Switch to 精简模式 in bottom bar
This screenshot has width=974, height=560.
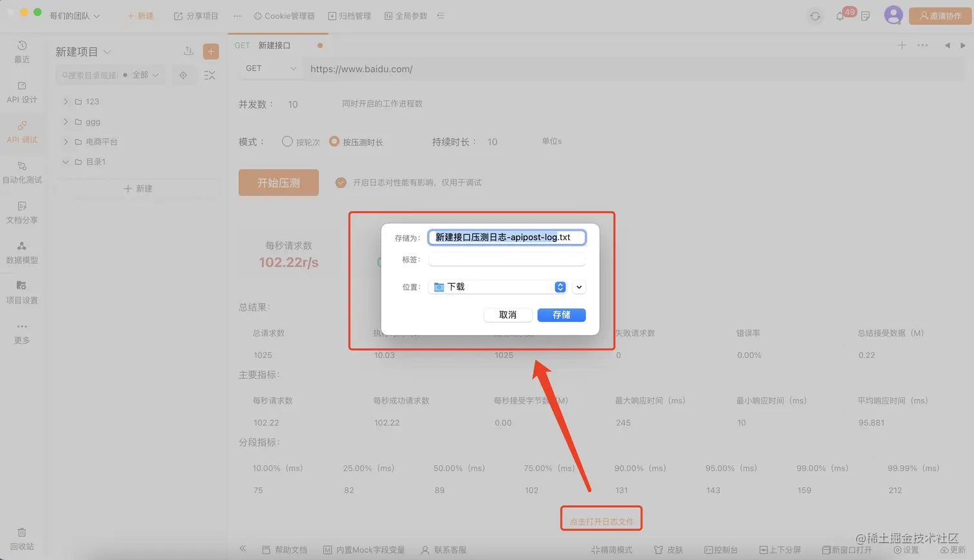pos(611,550)
